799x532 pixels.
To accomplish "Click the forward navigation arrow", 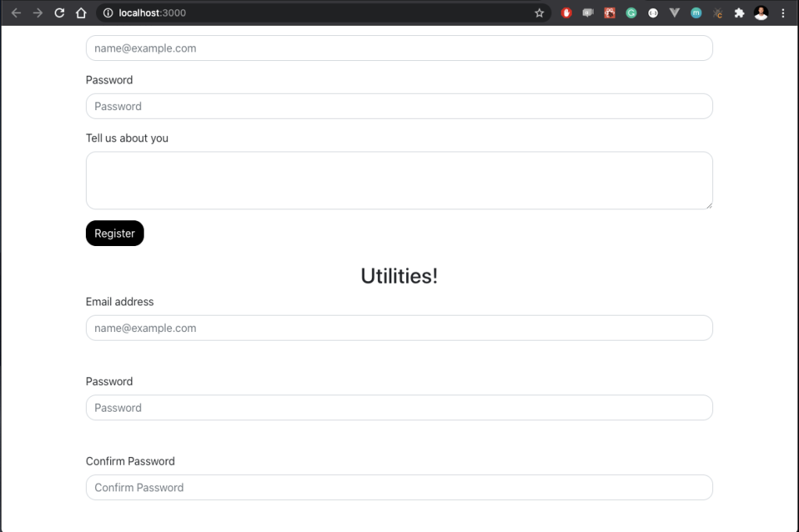I will click(38, 12).
